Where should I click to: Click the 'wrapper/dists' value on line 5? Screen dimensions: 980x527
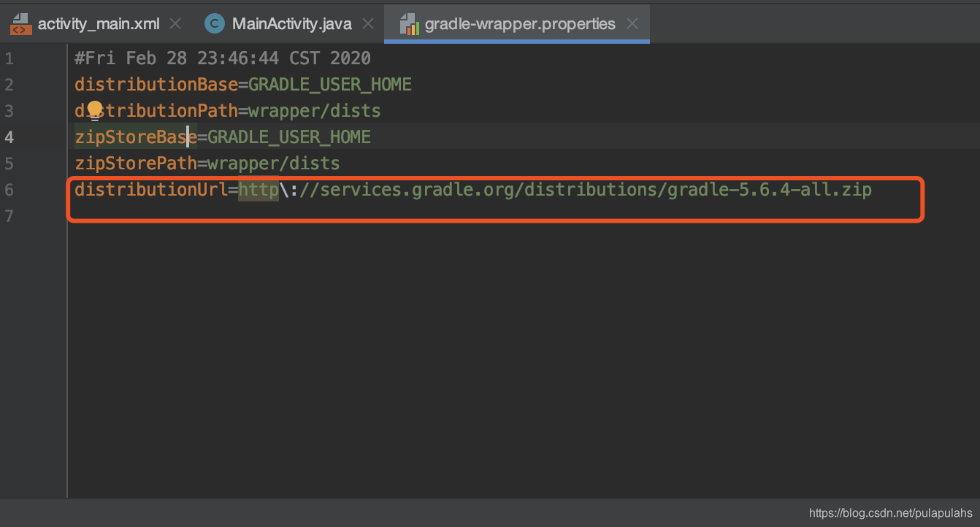pos(274,164)
